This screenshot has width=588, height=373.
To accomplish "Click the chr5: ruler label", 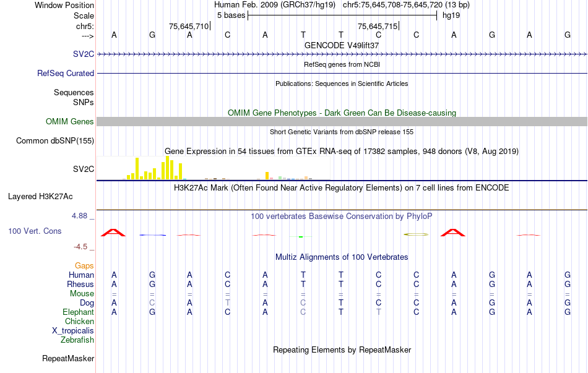I will pyautogui.click(x=85, y=26).
